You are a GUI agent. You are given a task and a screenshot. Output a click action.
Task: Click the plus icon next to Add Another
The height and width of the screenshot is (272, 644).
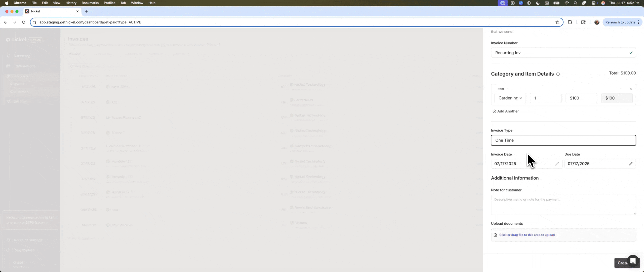(x=494, y=111)
